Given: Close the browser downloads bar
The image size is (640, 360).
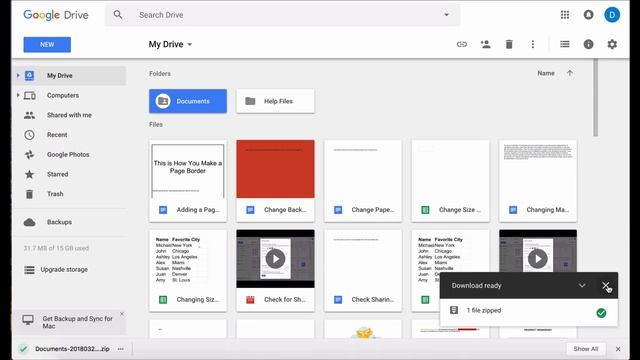Looking at the screenshot, I should pos(618,349).
